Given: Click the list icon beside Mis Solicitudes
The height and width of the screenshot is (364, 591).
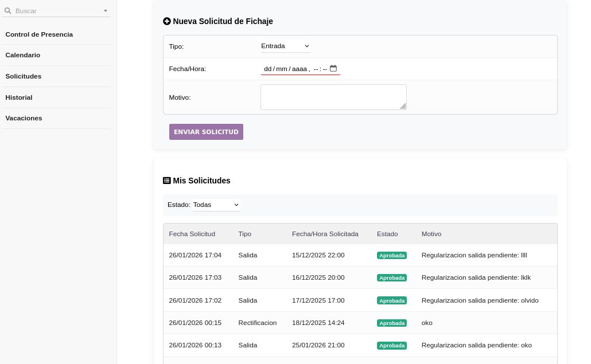Looking at the screenshot, I should [167, 181].
